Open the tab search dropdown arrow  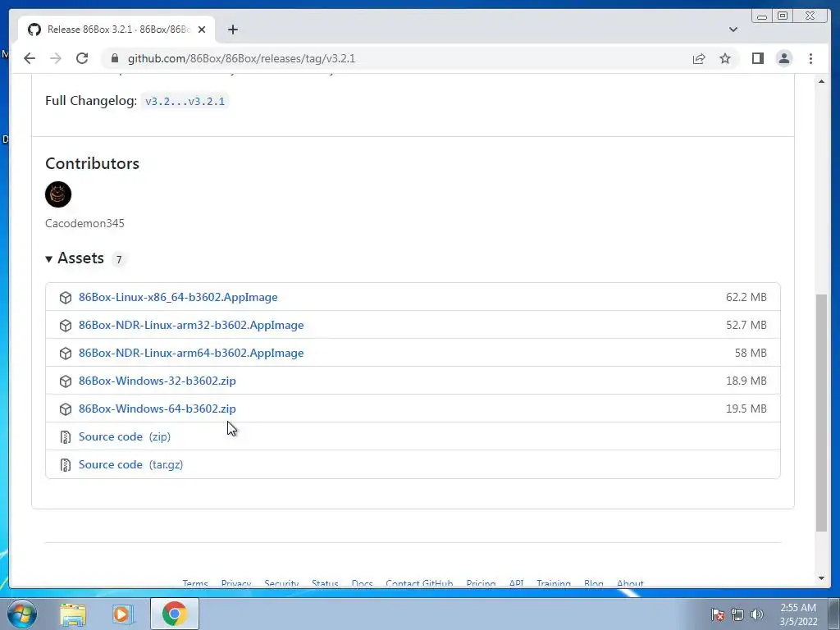pos(733,30)
